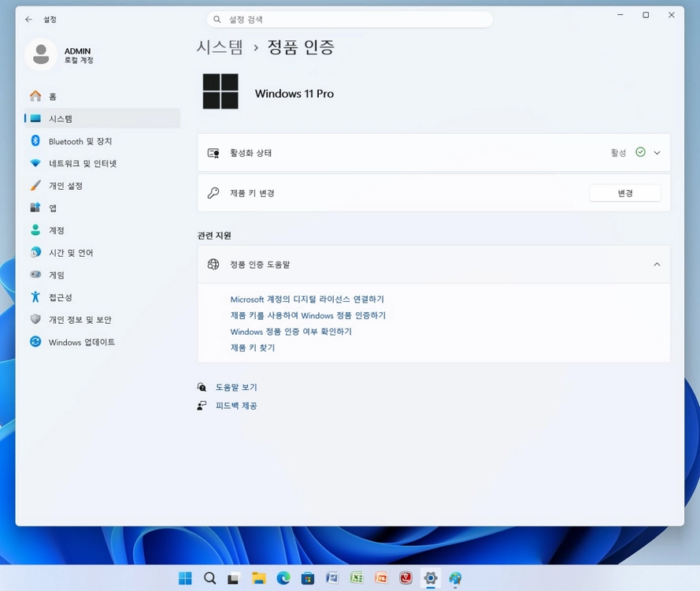Collapse the 정품 인증 도움말 section
This screenshot has height=591, width=700.
click(x=657, y=264)
